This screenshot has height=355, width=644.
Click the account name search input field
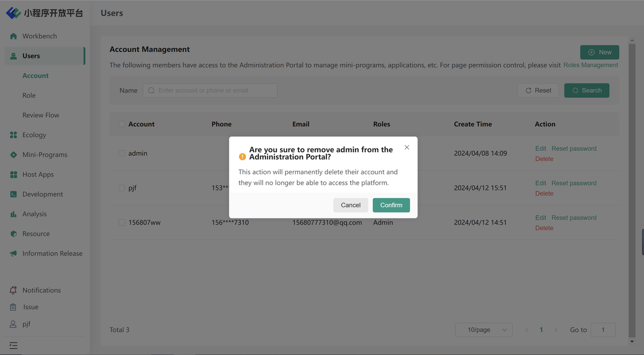point(210,91)
